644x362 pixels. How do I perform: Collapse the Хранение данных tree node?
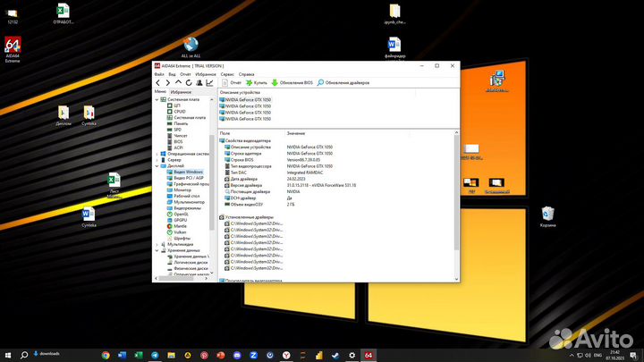[157, 250]
